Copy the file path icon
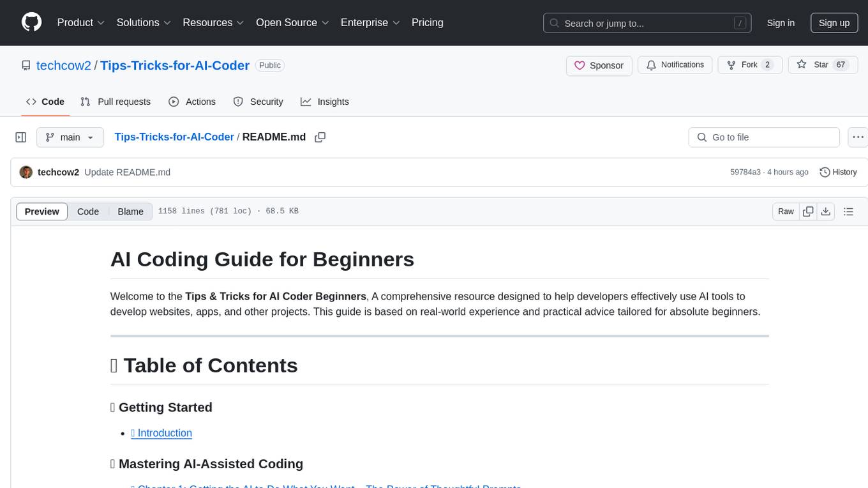The width and height of the screenshot is (868, 488). 320,137
